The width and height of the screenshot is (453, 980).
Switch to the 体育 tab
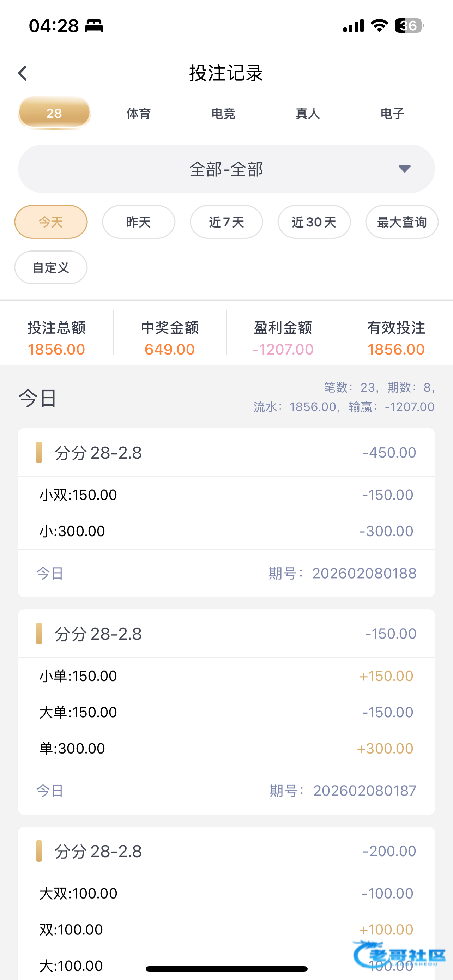point(138,113)
